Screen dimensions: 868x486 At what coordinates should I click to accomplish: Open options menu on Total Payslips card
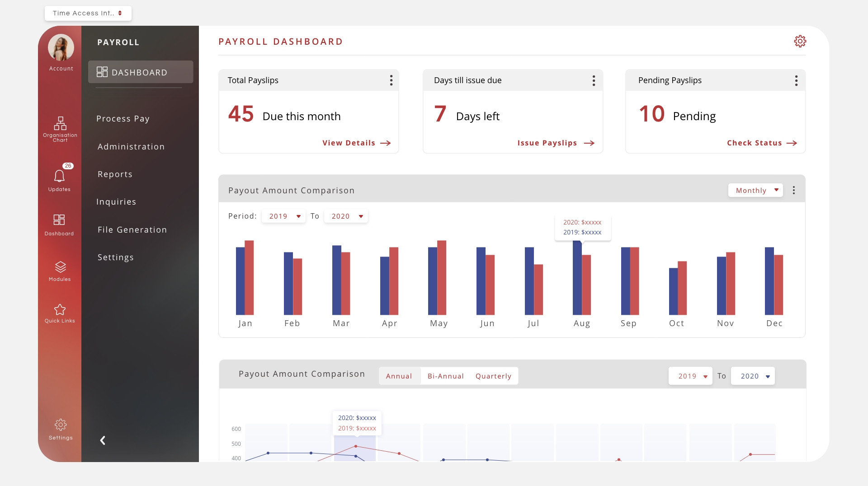pos(391,80)
